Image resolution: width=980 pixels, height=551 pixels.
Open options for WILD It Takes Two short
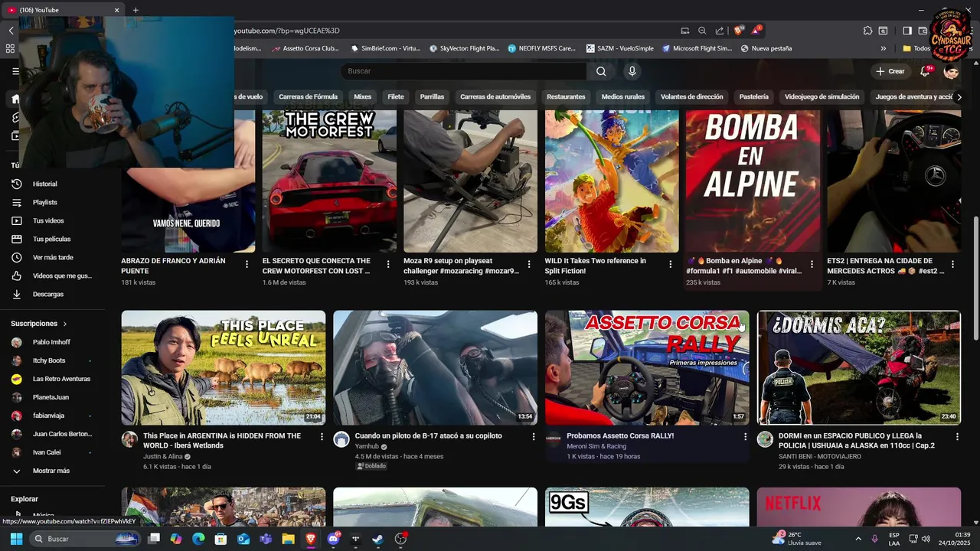(x=670, y=264)
